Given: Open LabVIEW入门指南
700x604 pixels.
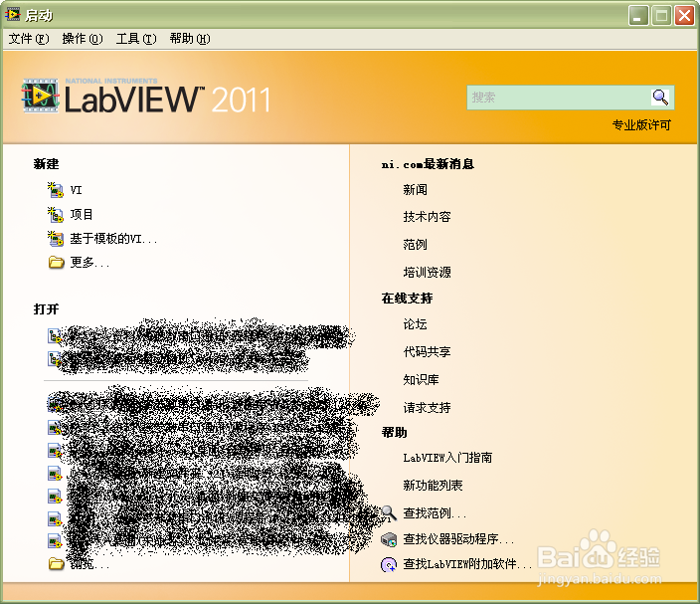Looking at the screenshot, I should [x=447, y=458].
